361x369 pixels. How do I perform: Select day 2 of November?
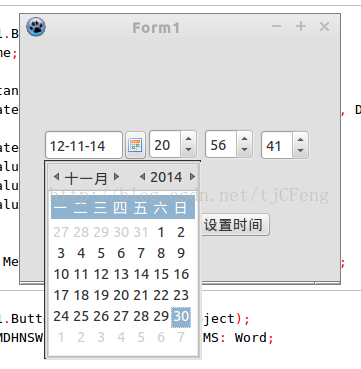181,232
